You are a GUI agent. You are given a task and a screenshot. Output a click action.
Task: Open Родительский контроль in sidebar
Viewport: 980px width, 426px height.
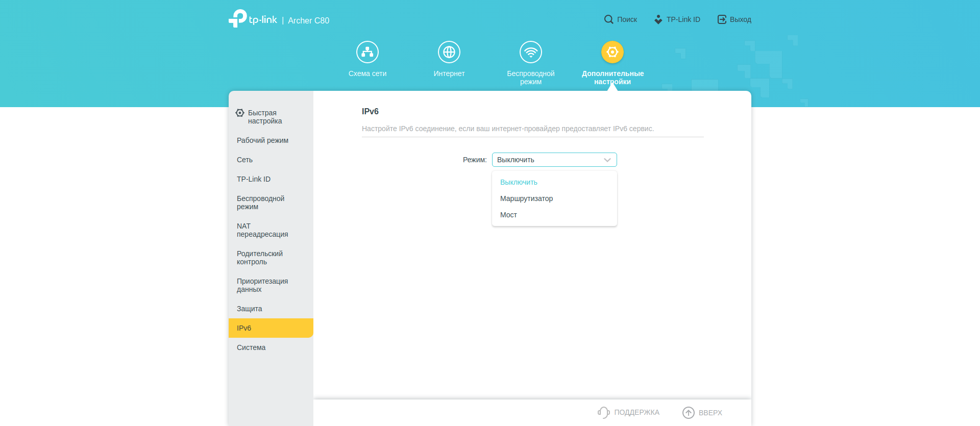259,258
